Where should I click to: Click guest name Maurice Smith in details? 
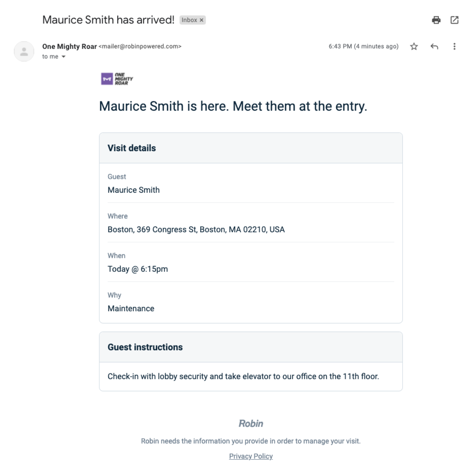(x=134, y=190)
